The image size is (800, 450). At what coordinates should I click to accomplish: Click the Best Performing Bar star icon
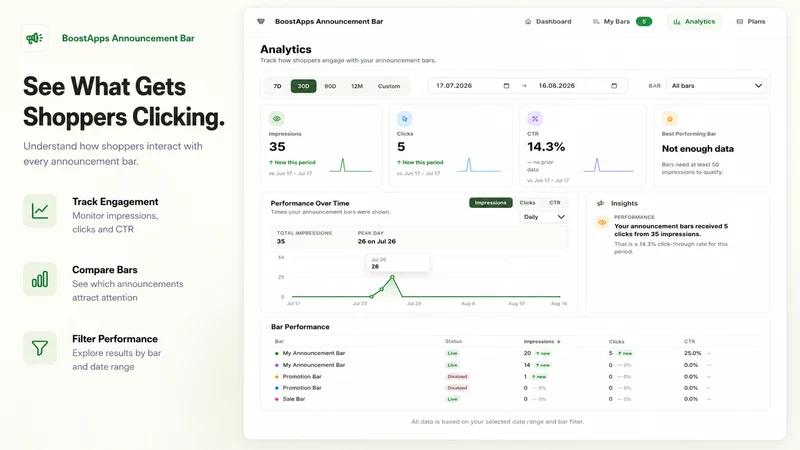pos(669,119)
